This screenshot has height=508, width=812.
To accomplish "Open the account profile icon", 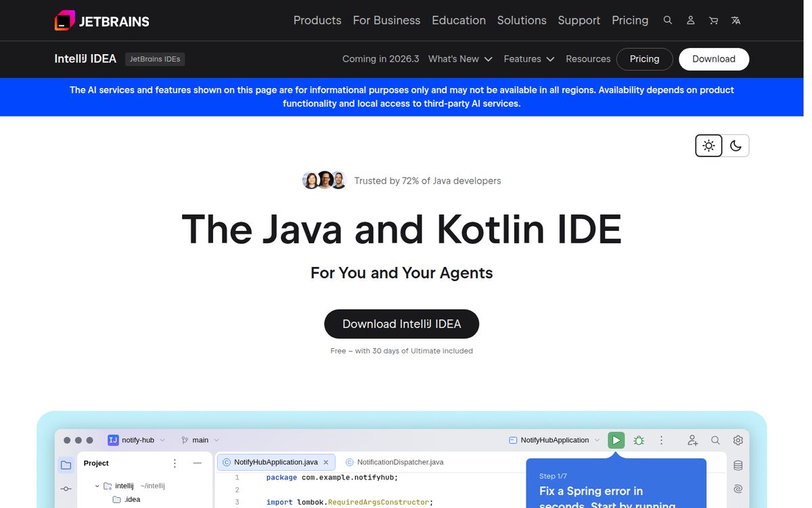I will click(690, 20).
